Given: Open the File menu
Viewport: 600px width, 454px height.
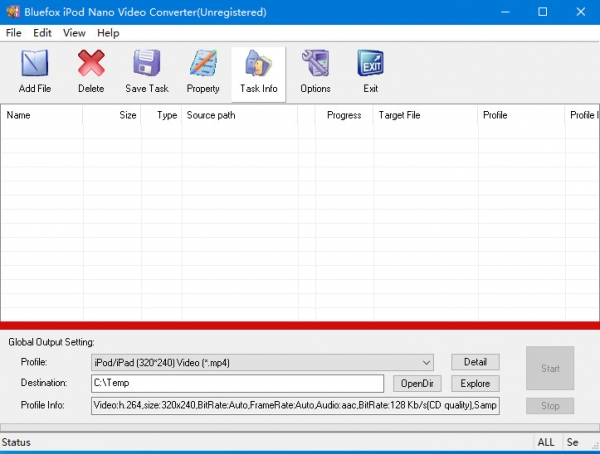Looking at the screenshot, I should pyautogui.click(x=13, y=33).
